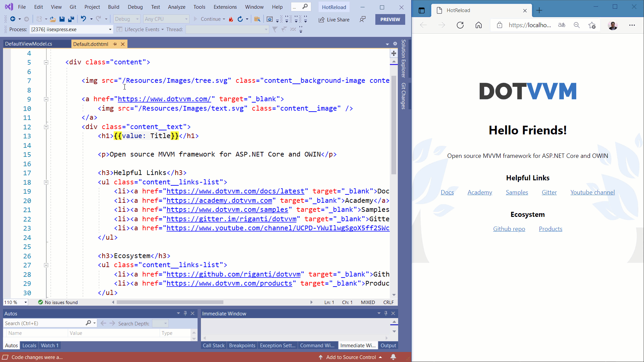This screenshot has width=644, height=362.
Task: Click the Restart debugging icon
Action: [x=240, y=19]
